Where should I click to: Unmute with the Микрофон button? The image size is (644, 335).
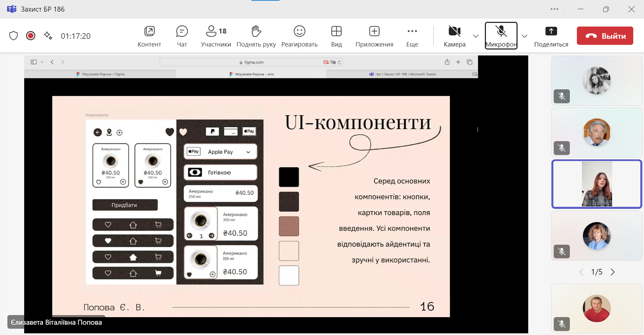tap(501, 36)
